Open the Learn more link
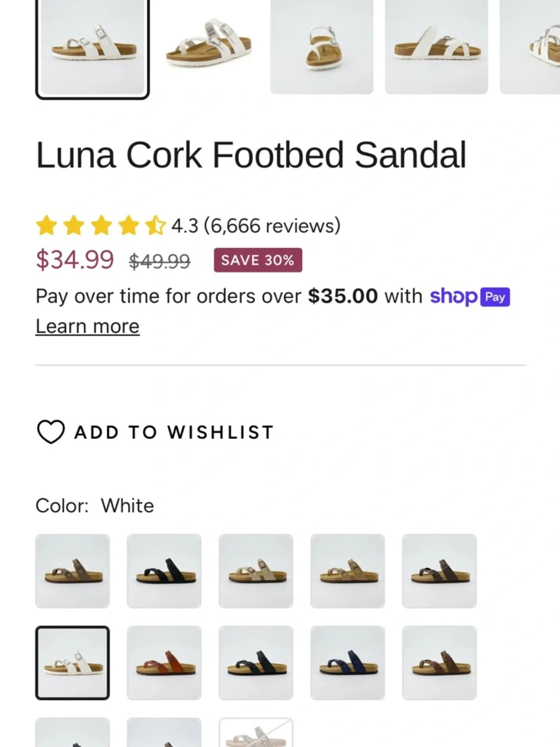560x747 pixels. pyautogui.click(x=87, y=326)
